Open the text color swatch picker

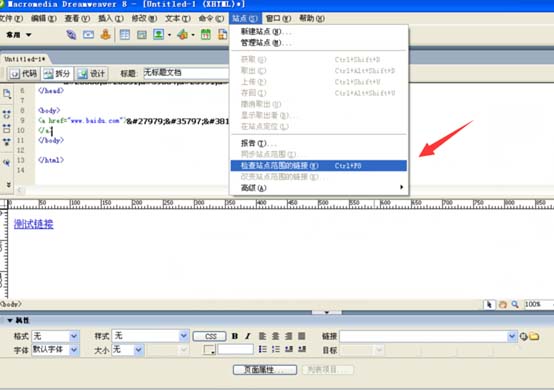point(209,350)
